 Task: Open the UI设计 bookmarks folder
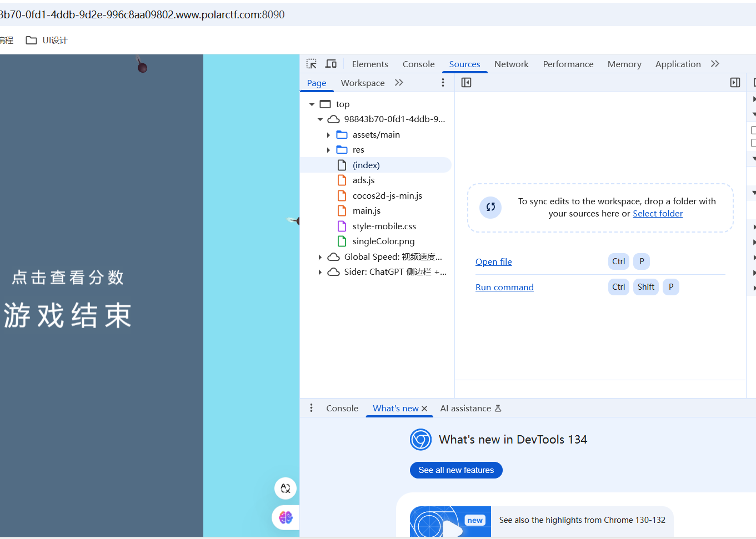[x=47, y=40]
